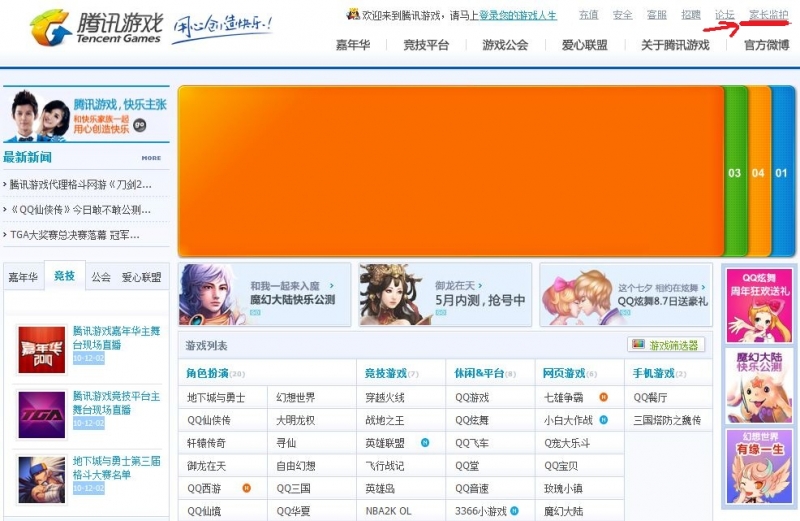
Task: Click the 家长监护 link at top
Action: pos(769,15)
